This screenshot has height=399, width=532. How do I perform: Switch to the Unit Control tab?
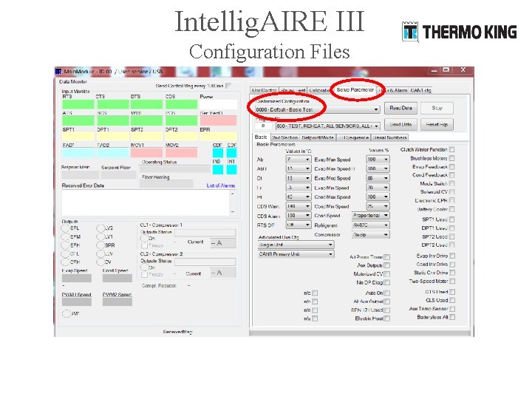pyautogui.click(x=264, y=90)
